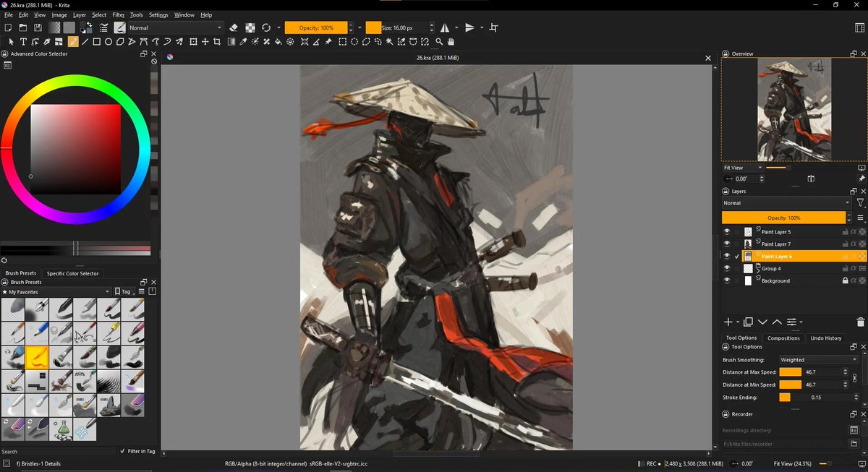This screenshot has height=472, width=868.
Task: Toggle vertical mirror tool
Action: (x=469, y=27)
